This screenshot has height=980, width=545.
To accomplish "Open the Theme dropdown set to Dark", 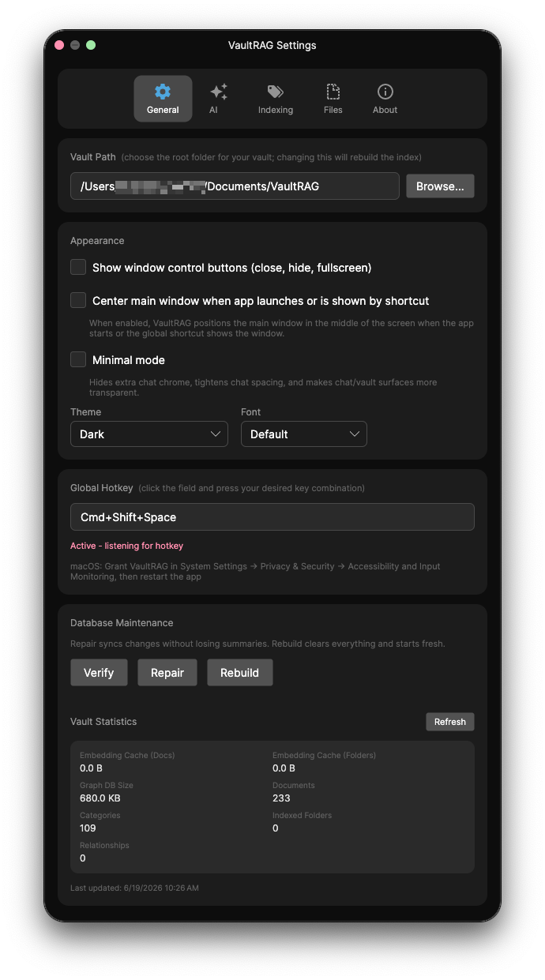I will coord(149,434).
